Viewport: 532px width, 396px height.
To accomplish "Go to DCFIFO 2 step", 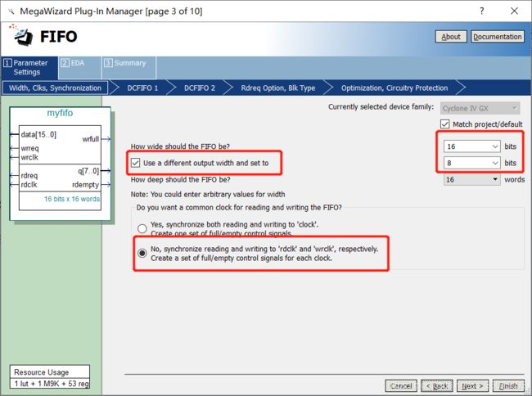I will pos(200,88).
